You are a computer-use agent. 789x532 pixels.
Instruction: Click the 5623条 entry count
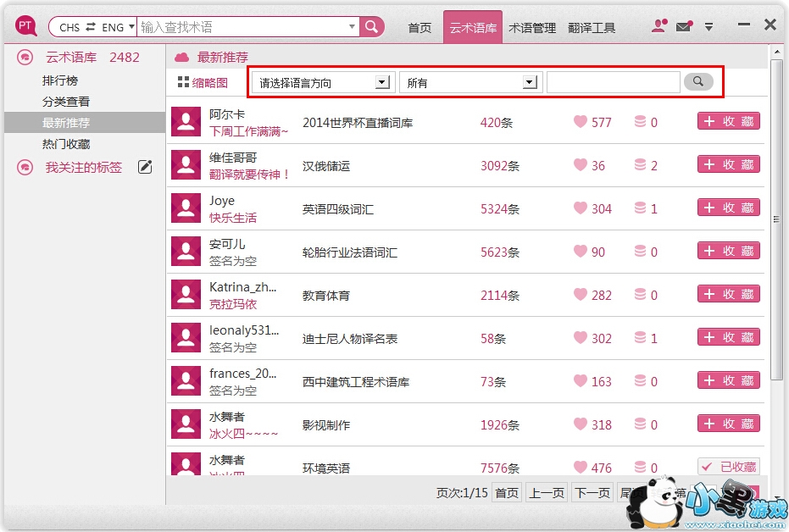point(500,252)
